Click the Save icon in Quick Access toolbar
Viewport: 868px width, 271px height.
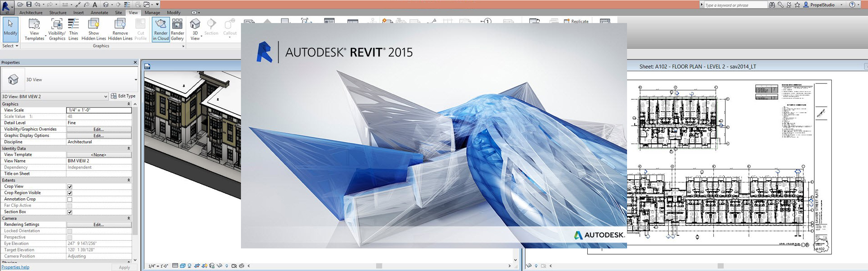pyautogui.click(x=29, y=5)
